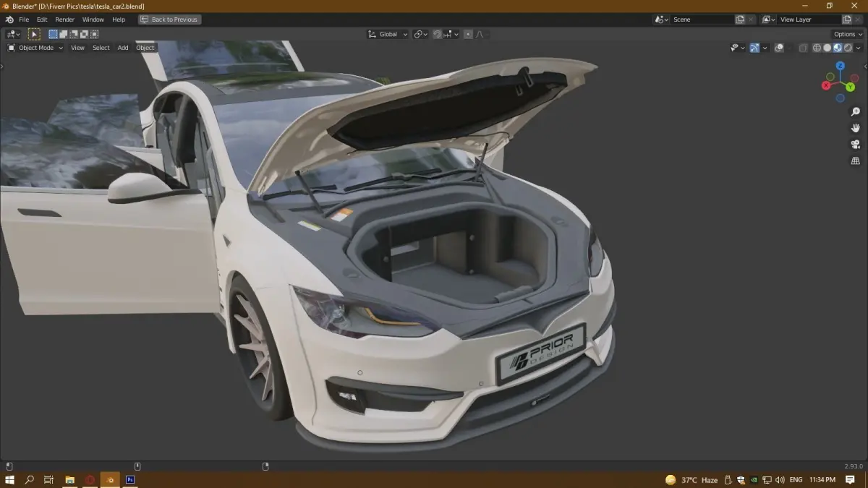
Task: Click the pan hand viewport icon
Action: (x=855, y=128)
